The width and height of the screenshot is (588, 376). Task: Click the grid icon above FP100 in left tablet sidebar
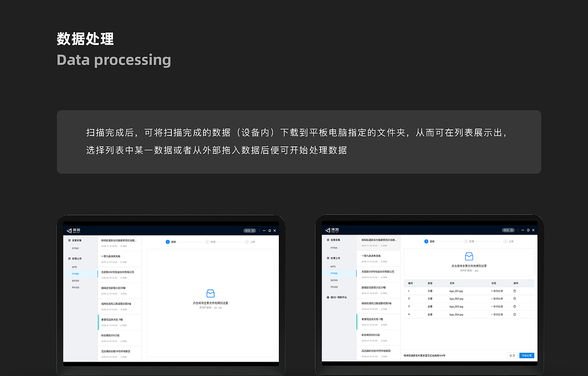[x=69, y=240]
